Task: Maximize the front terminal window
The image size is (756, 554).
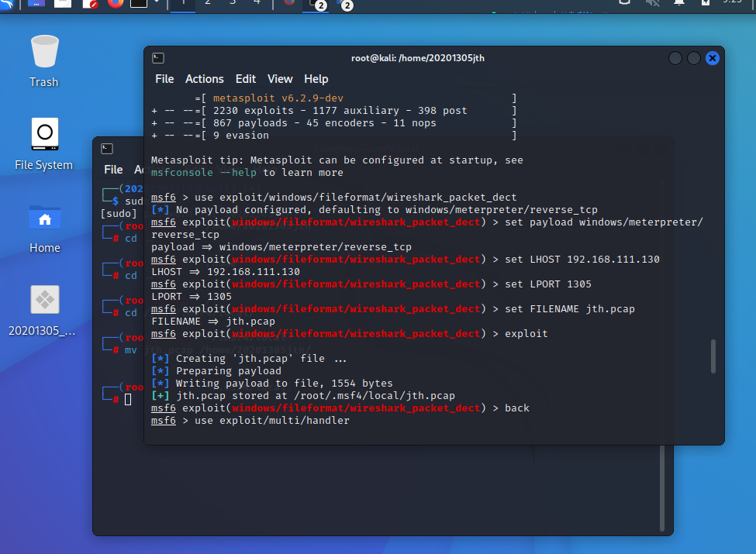Action: [693, 58]
